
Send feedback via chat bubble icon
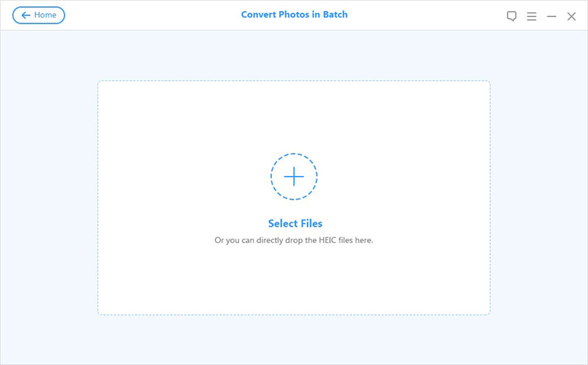512,16
